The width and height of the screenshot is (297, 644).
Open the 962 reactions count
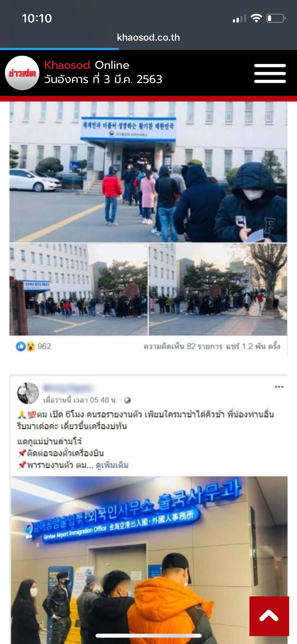pos(44,346)
